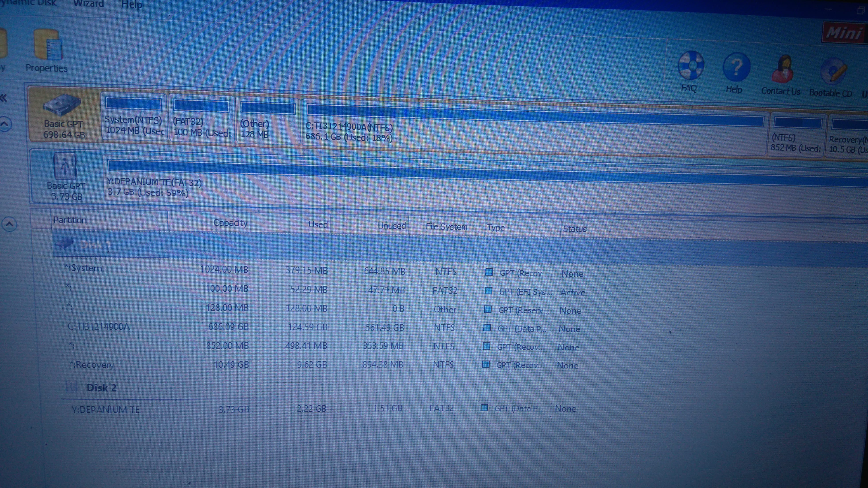Screen dimensions: 868x488
Task: Click the MiniTool logo badge
Action: point(845,33)
